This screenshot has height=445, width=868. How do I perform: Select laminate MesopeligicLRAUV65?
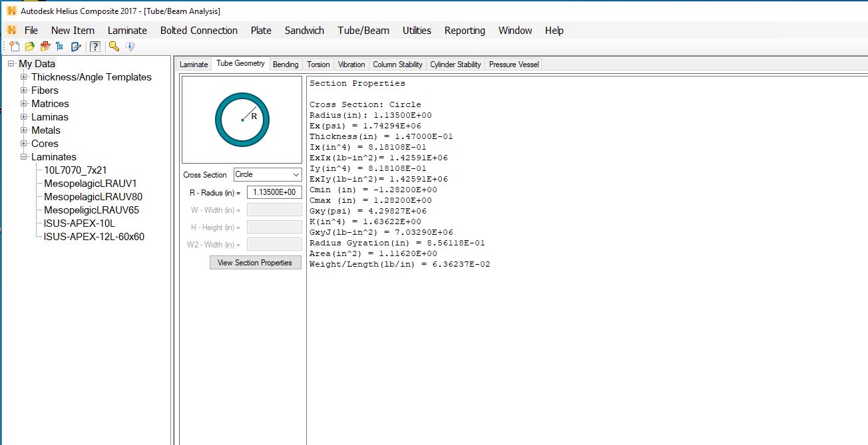tap(91, 210)
